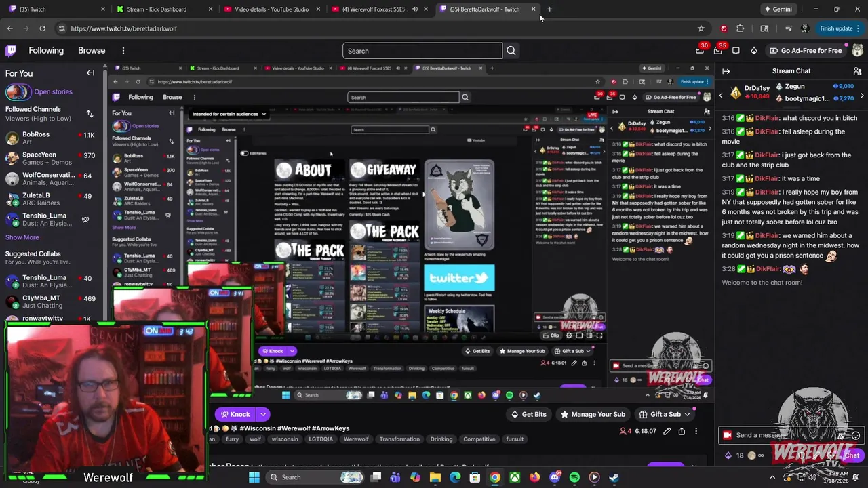
Task: Open SpaceYeen channel in sidebar
Action: tap(52, 159)
